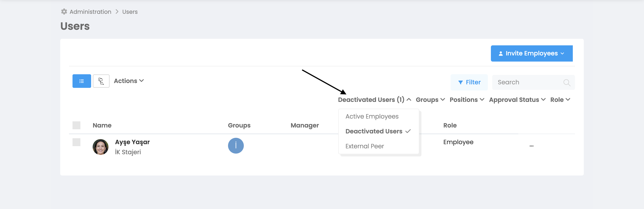
Task: Open the three-dots menu for Ayşe Yaşar
Action: click(x=531, y=146)
